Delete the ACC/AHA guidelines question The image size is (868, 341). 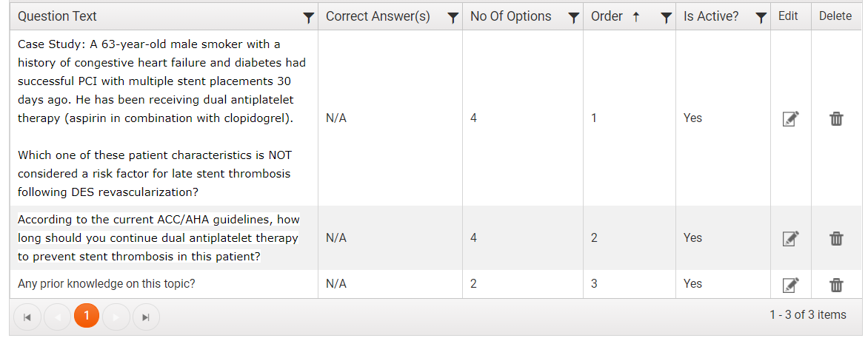836,238
